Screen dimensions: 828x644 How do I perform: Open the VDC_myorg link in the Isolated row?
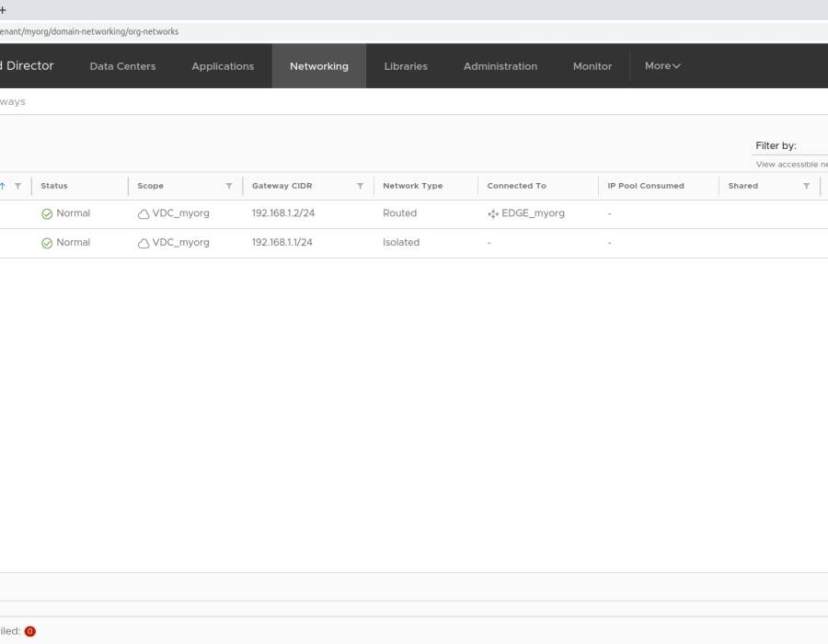click(180, 242)
